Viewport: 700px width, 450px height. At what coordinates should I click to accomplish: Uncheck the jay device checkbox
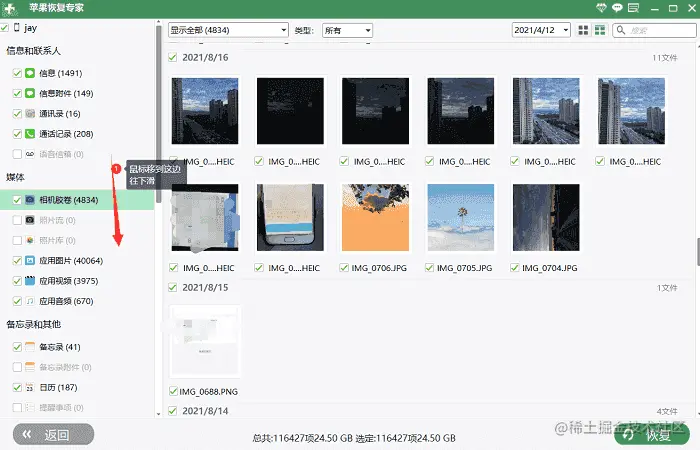pyautogui.click(x=4, y=28)
